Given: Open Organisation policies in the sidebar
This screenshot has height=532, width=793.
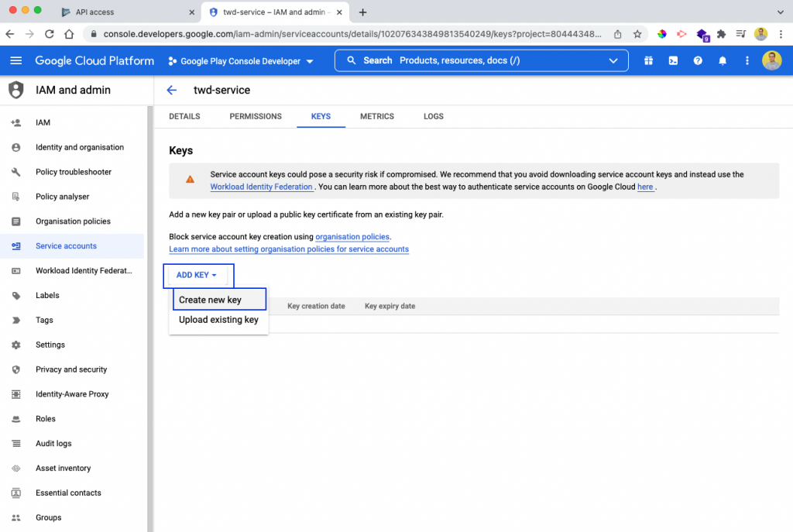Looking at the screenshot, I should pyautogui.click(x=72, y=221).
